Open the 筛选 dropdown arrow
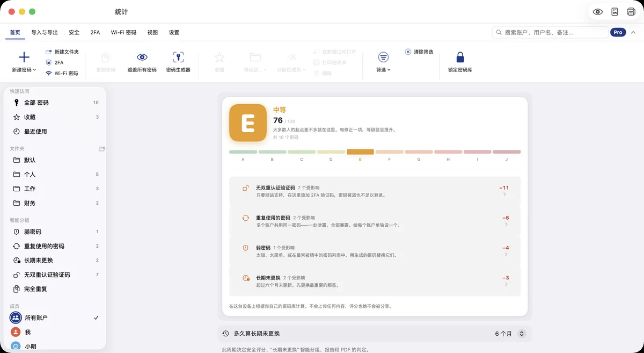 [x=389, y=70]
